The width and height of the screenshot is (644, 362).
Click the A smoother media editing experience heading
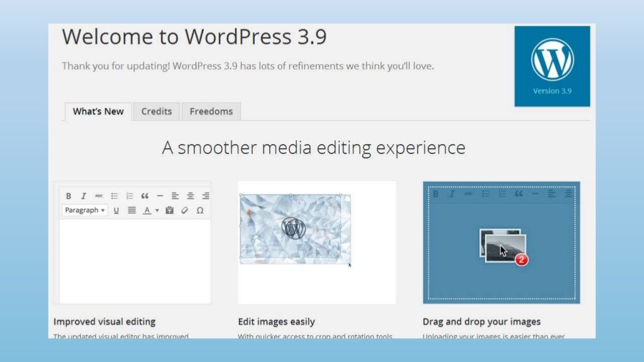(x=314, y=148)
